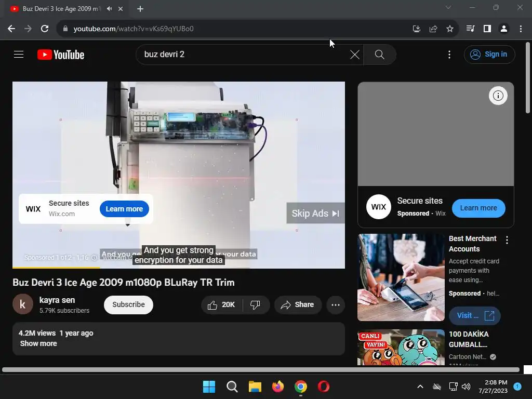This screenshot has width=532, height=399.
Task: Share this page icon in address bar
Action: click(x=433, y=29)
